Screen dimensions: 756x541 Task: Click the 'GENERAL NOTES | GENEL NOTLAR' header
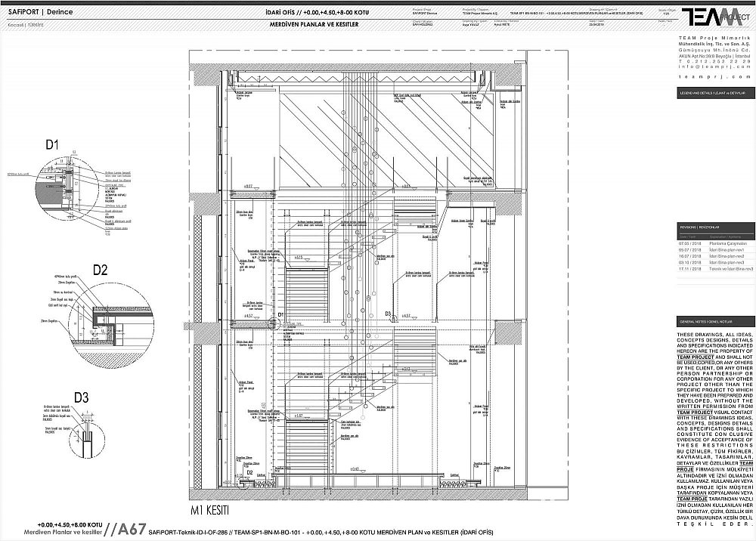tap(715, 321)
